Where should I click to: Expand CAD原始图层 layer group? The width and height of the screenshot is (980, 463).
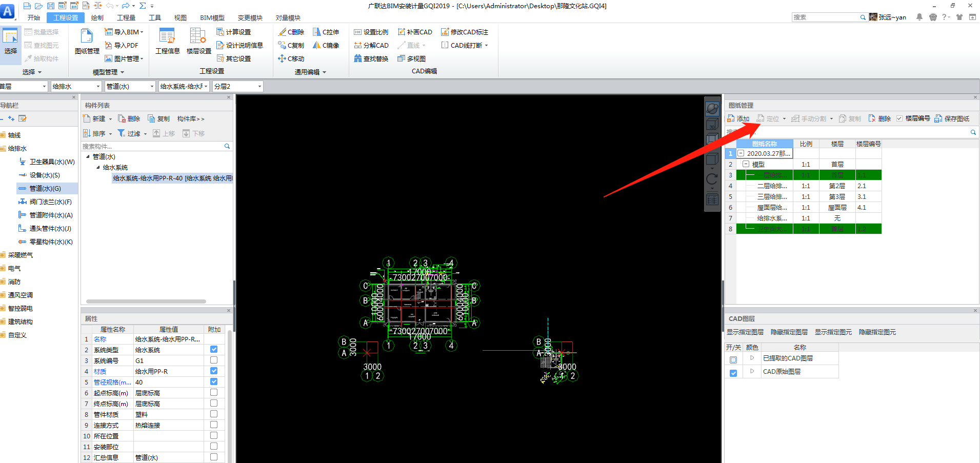[x=752, y=371]
